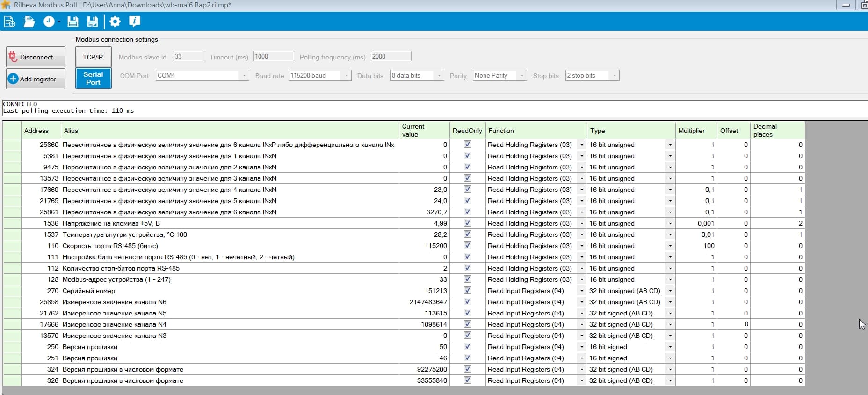Open Type dropdown for address 324
The width and height of the screenshot is (868, 395).
pos(670,369)
